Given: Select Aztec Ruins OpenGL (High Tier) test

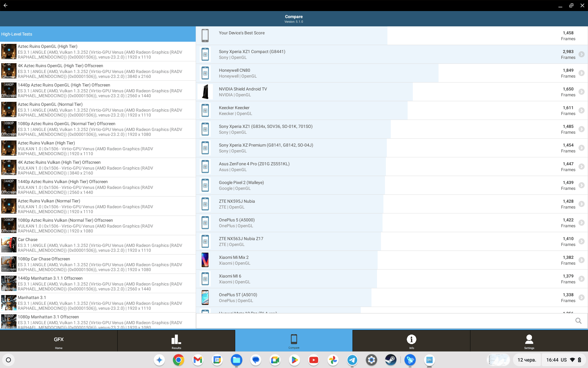Looking at the screenshot, I should (98, 52).
